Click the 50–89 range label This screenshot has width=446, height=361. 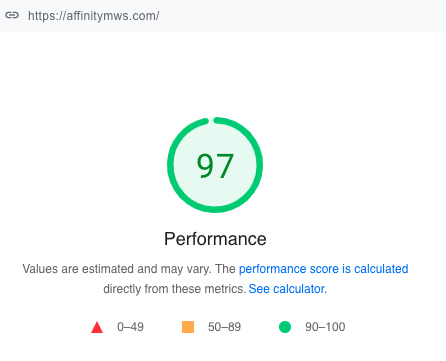pos(224,327)
